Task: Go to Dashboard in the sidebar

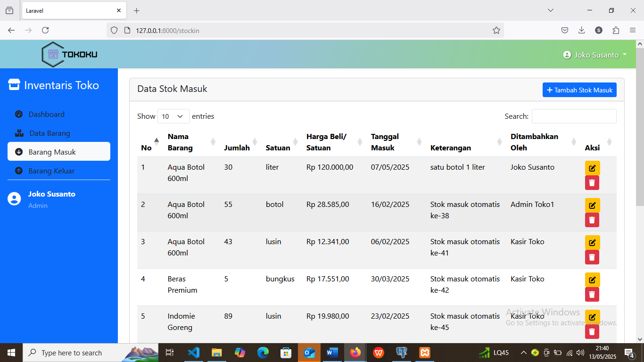Action: pos(46,114)
